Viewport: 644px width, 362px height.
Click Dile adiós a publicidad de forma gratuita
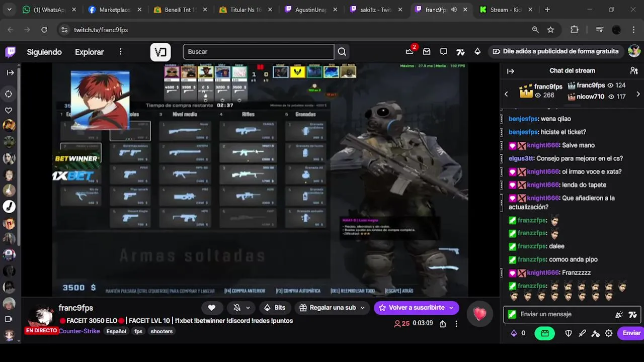[555, 51]
